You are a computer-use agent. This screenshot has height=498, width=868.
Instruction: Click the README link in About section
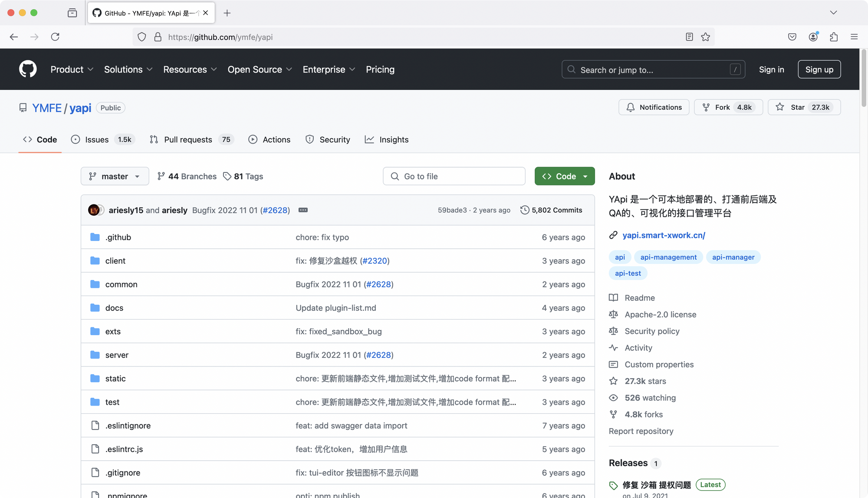point(640,297)
